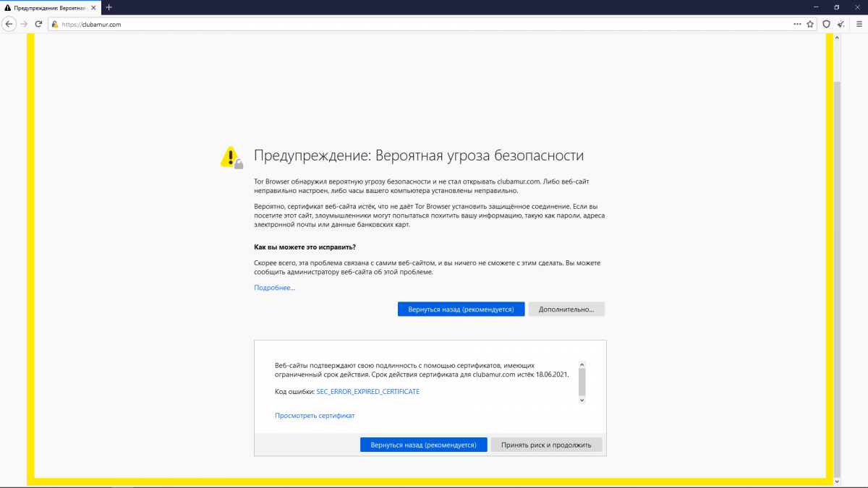Click the SEC_ERROR_EXPIRED_CERTIFICATE error code link
868x488 pixels.
[x=367, y=392]
